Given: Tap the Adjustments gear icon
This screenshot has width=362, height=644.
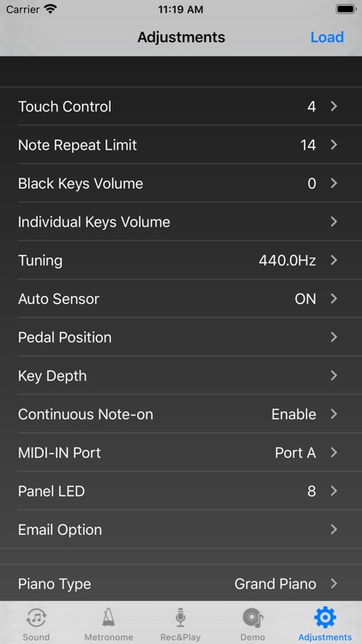Looking at the screenshot, I should pyautogui.click(x=325, y=617).
